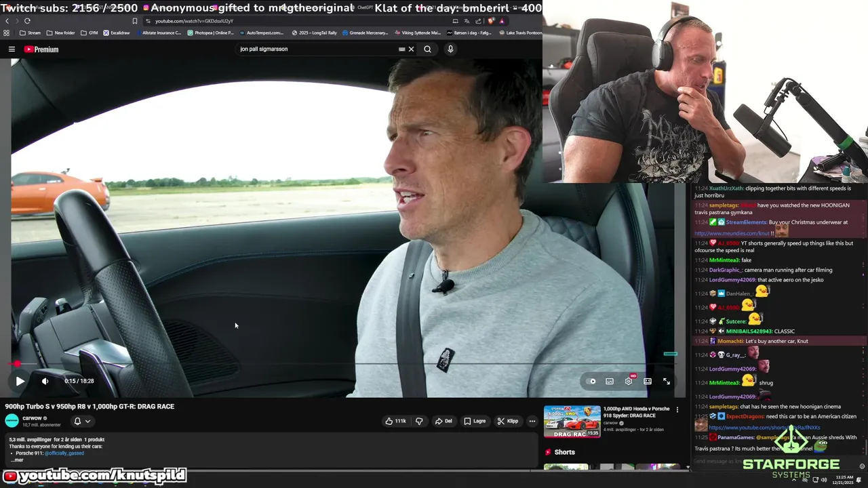Save video with the Lagre button
Screen dimensions: 868x488
tap(475, 421)
